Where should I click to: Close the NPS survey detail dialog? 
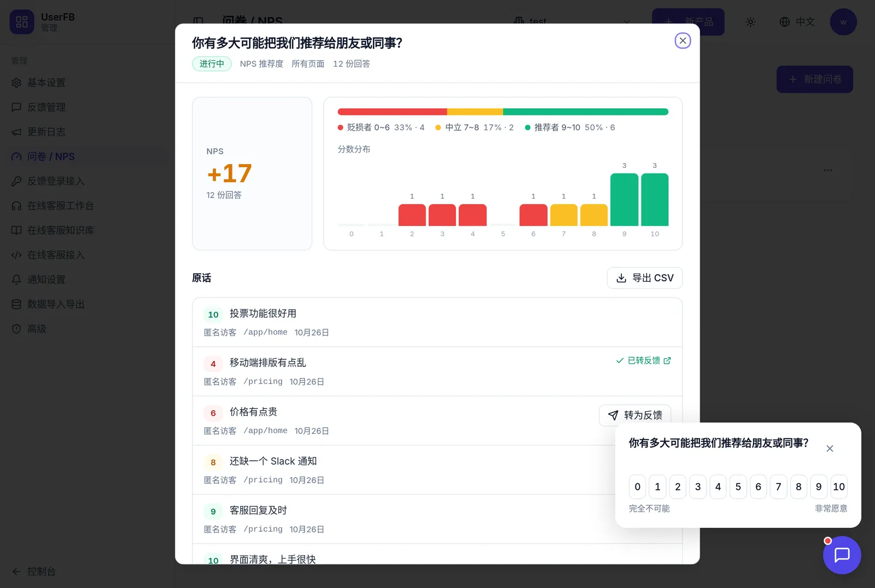[682, 40]
